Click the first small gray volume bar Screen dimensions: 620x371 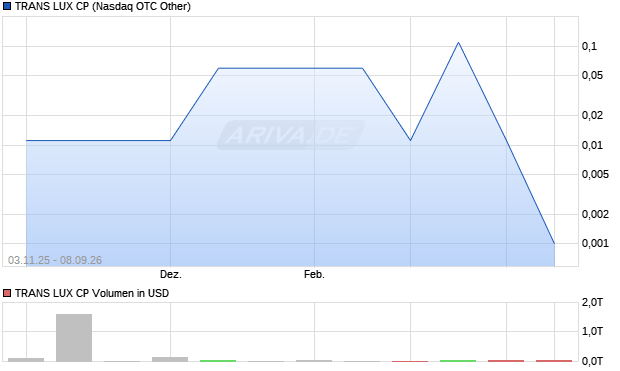coord(26,360)
